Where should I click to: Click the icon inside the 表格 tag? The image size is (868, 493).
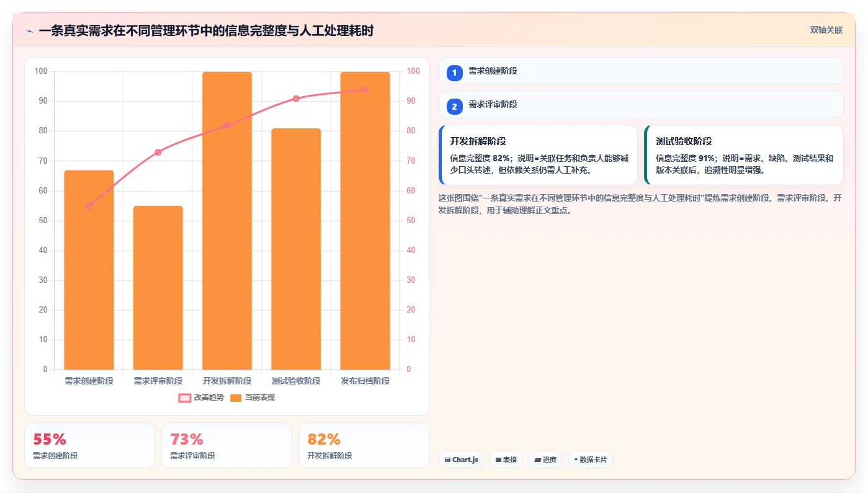pos(498,460)
